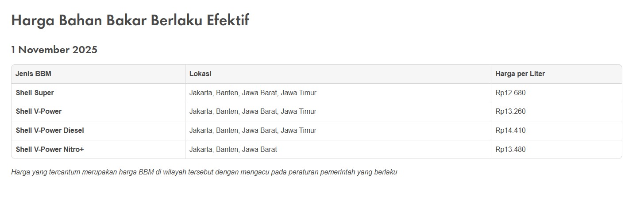Screen dimensions: 644x205
Task: Click the Shell V-Power Nitro+ row label
Action: [50, 150]
